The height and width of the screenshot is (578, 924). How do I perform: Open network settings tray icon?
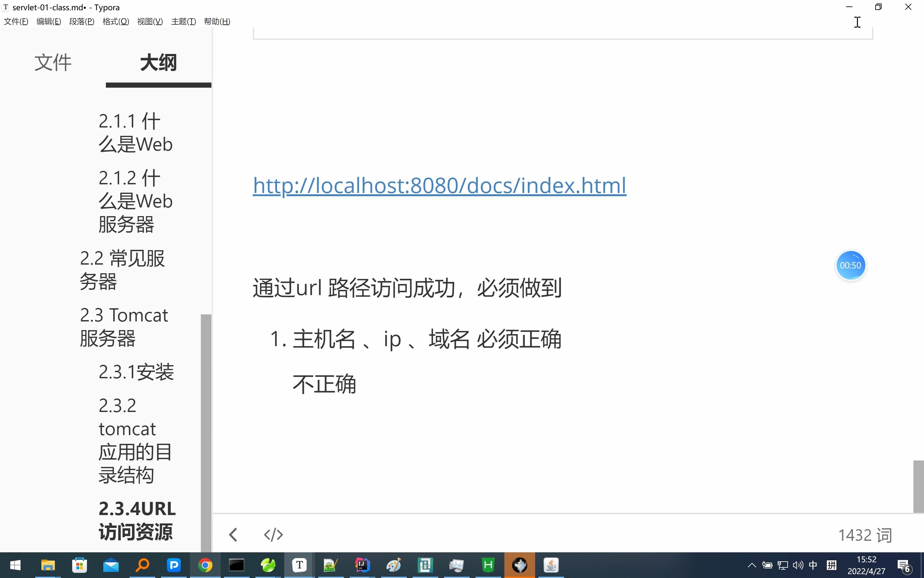[783, 565]
